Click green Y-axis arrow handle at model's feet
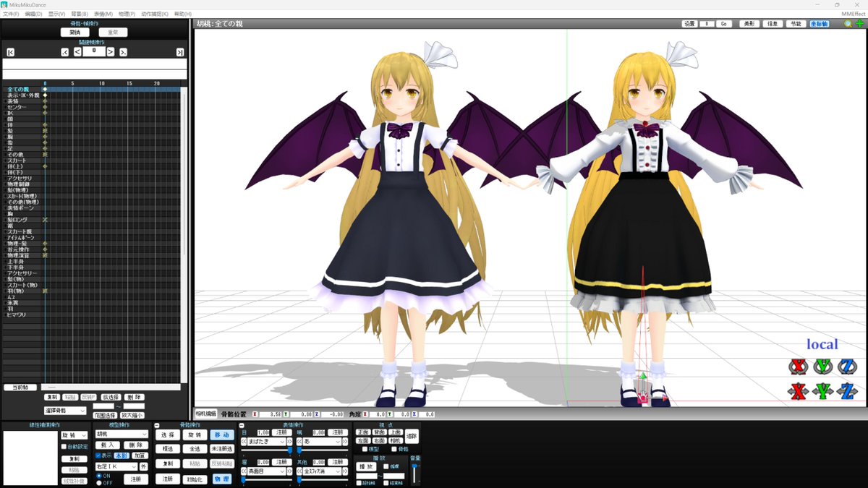 (x=642, y=375)
